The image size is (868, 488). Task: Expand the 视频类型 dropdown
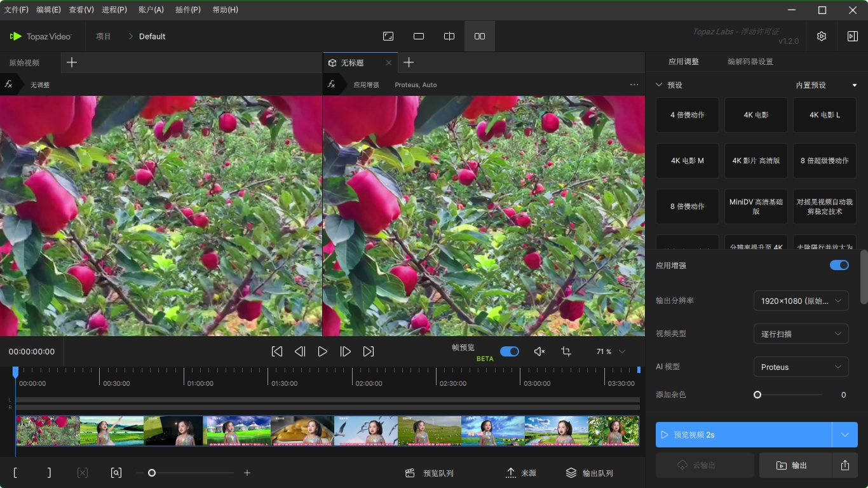pyautogui.click(x=801, y=334)
